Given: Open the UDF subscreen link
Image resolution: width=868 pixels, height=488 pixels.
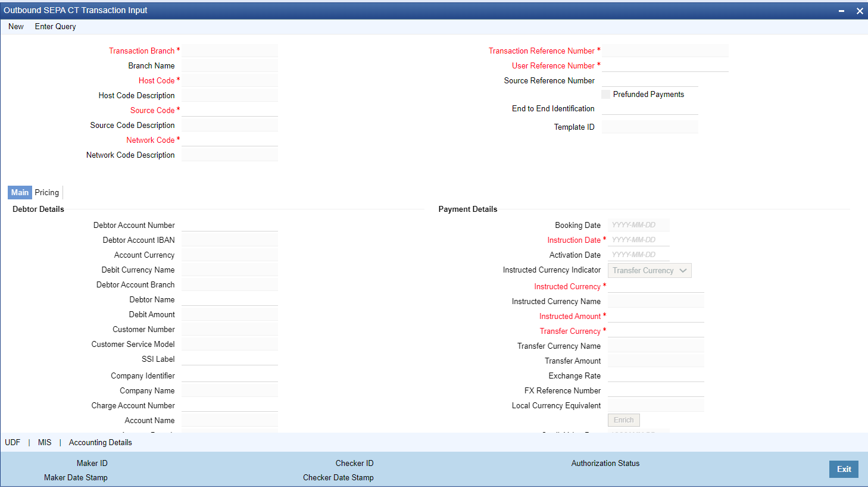Looking at the screenshot, I should point(13,442).
